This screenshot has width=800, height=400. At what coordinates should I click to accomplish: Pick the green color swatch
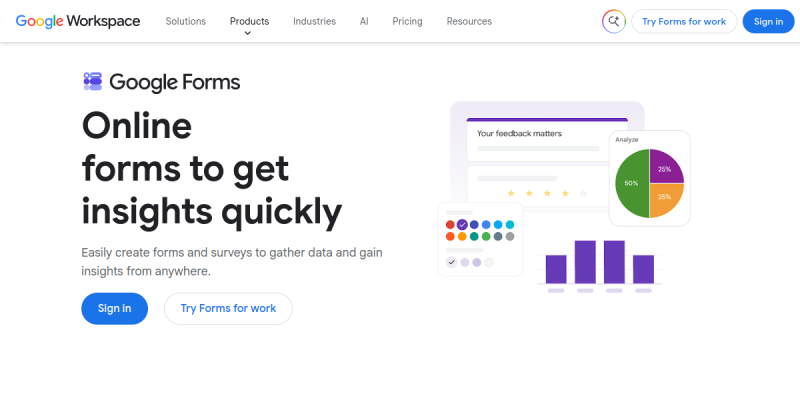click(486, 236)
